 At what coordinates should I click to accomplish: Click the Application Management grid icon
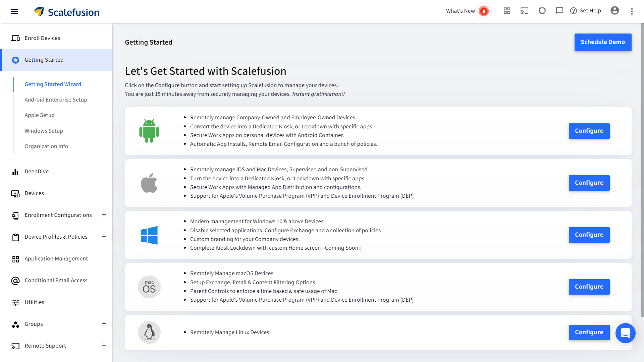15,259
